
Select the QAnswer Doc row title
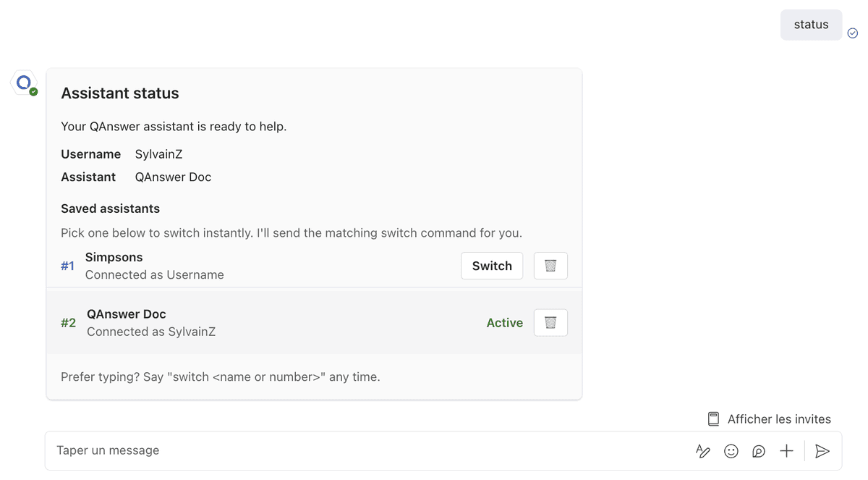127,314
